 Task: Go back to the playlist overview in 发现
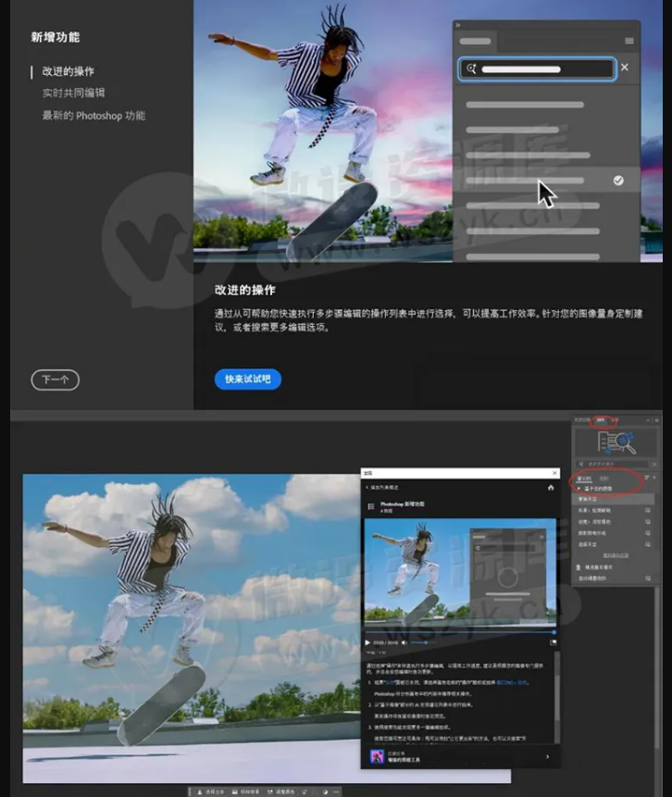[x=382, y=488]
